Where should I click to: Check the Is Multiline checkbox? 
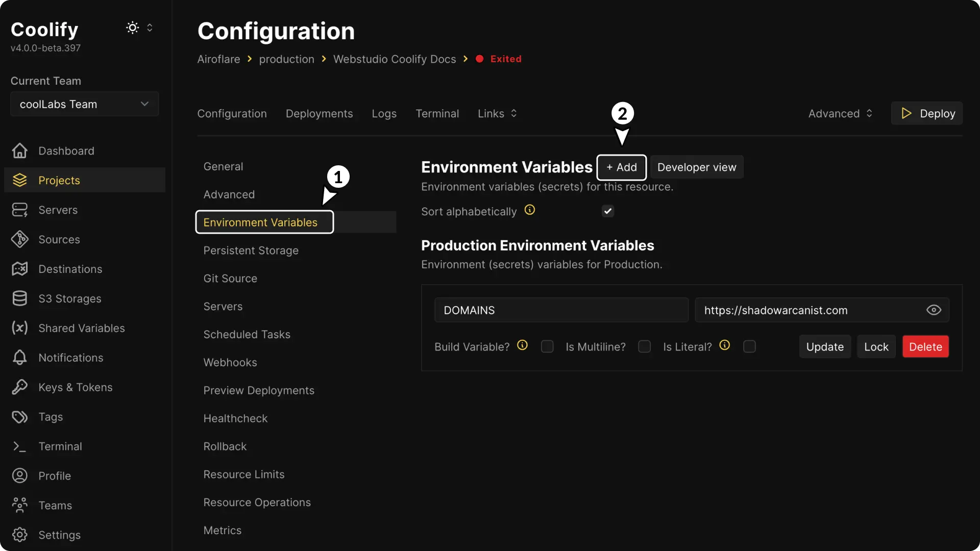[x=644, y=346]
